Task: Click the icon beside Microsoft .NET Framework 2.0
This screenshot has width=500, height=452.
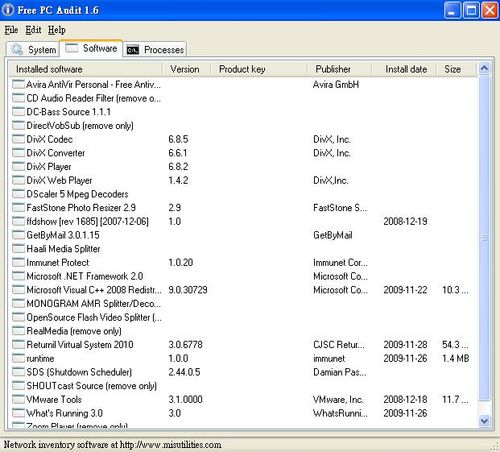Action: (18, 276)
